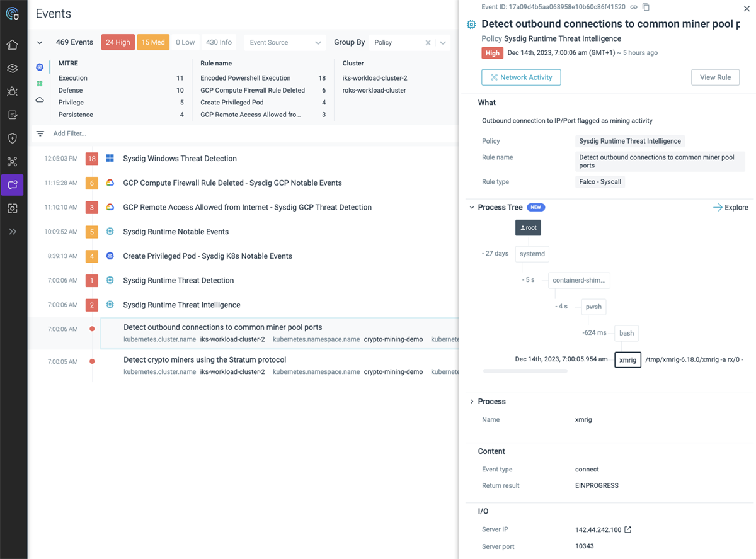Collapse the Process Tree section
756x559 pixels.
(471, 207)
